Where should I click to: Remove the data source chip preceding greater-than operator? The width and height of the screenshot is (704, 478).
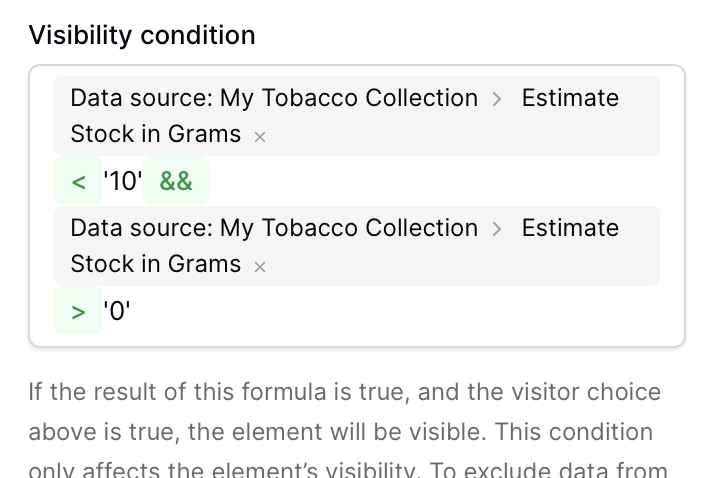pyautogui.click(x=260, y=267)
